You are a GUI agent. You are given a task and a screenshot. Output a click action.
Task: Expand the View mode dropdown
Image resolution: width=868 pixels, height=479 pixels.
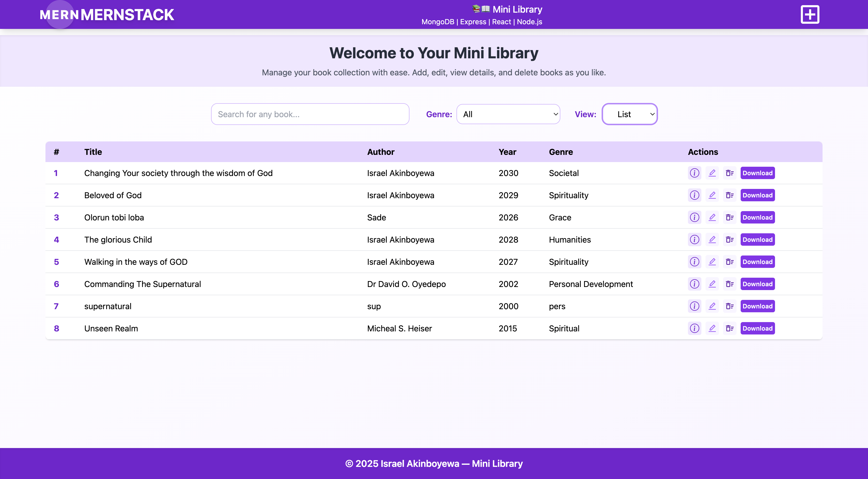pyautogui.click(x=630, y=114)
